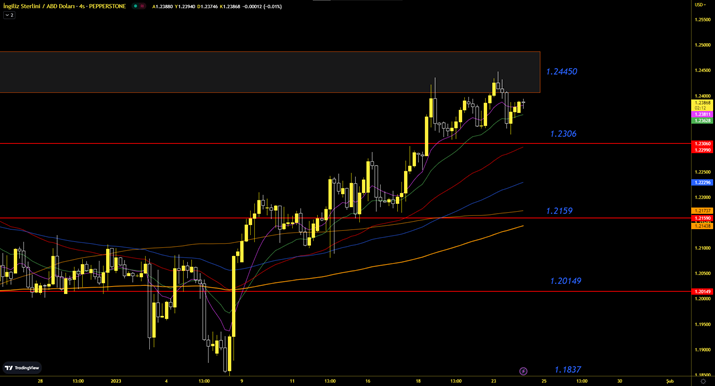
Task: Expand the collapsed indicators legend showing 2
Action: tap(9, 15)
